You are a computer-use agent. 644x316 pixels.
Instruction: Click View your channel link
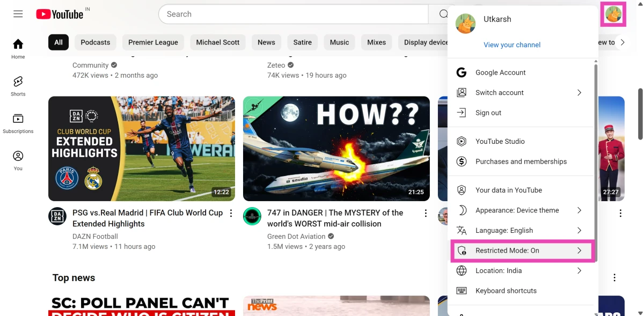tap(512, 45)
